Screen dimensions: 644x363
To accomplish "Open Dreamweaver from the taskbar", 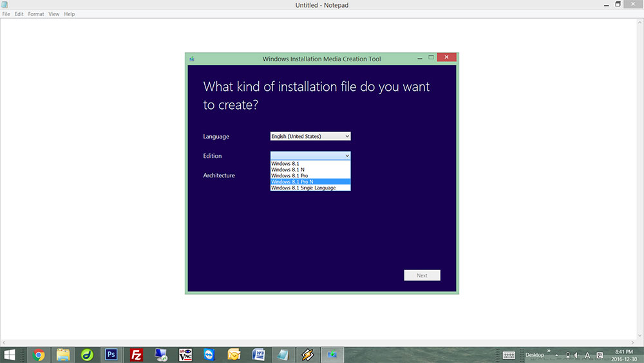I will point(87,355).
